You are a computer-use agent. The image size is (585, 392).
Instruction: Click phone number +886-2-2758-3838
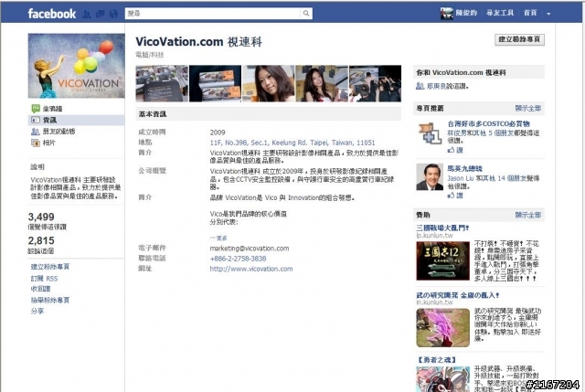pyautogui.click(x=238, y=259)
